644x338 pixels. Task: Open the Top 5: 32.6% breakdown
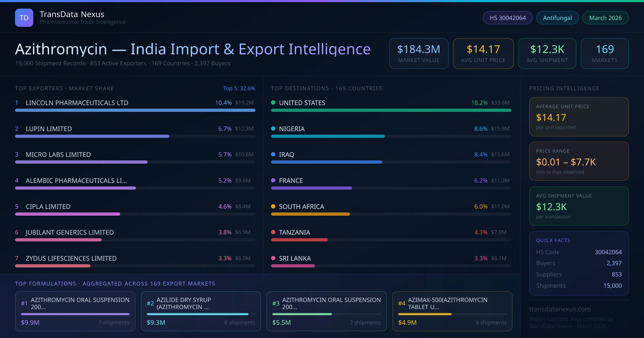point(239,88)
